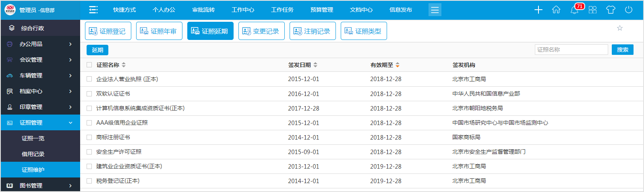Check the 安全生产许可证照 row
Image resolution: width=644 pixels, height=192 pixels.
point(89,152)
